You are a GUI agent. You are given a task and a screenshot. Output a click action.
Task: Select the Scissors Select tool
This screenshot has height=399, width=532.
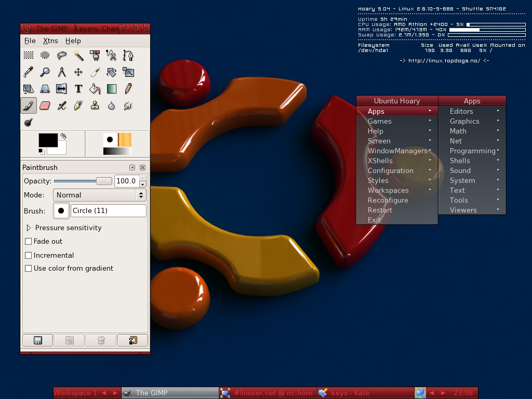click(x=111, y=55)
